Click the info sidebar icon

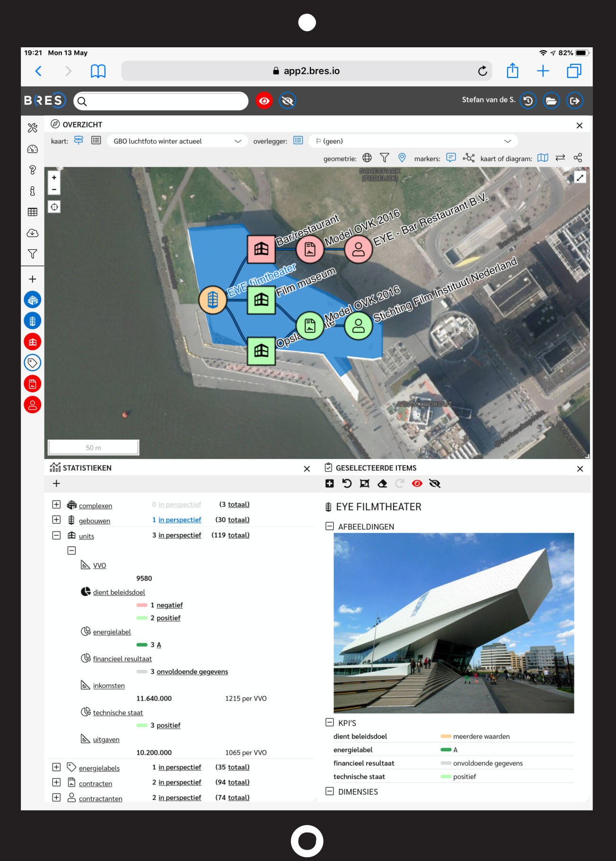tap(33, 191)
